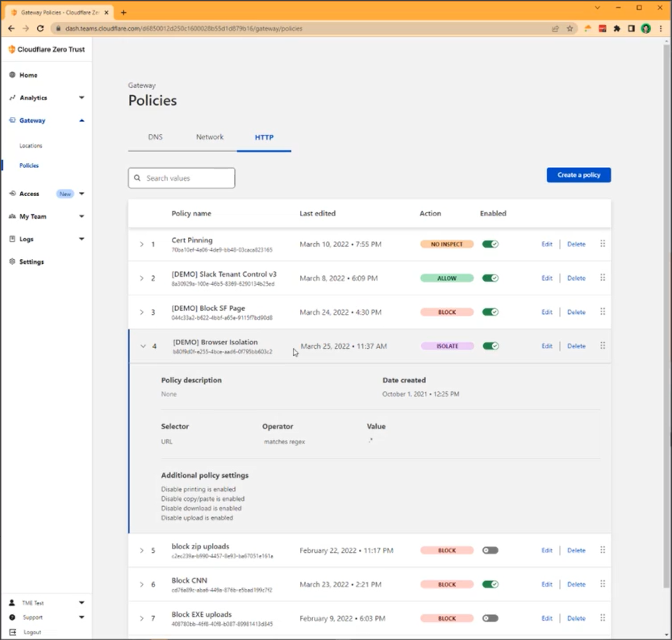The image size is (672, 640).
Task: Disable the Block CNN policy toggle
Action: tap(490, 584)
